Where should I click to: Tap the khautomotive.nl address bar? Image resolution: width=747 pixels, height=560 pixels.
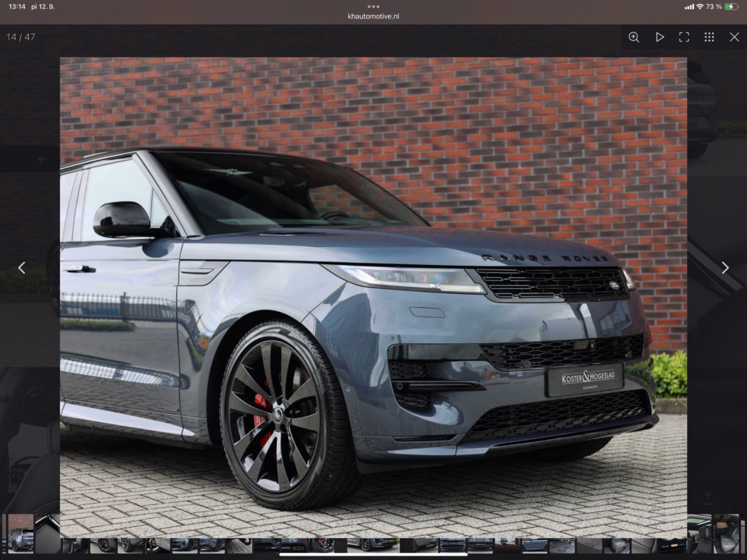click(373, 16)
